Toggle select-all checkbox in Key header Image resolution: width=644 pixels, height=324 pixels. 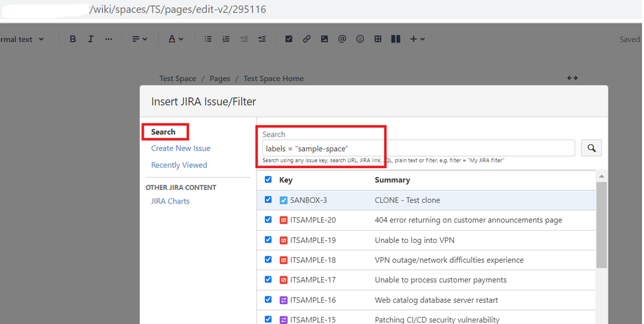268,180
